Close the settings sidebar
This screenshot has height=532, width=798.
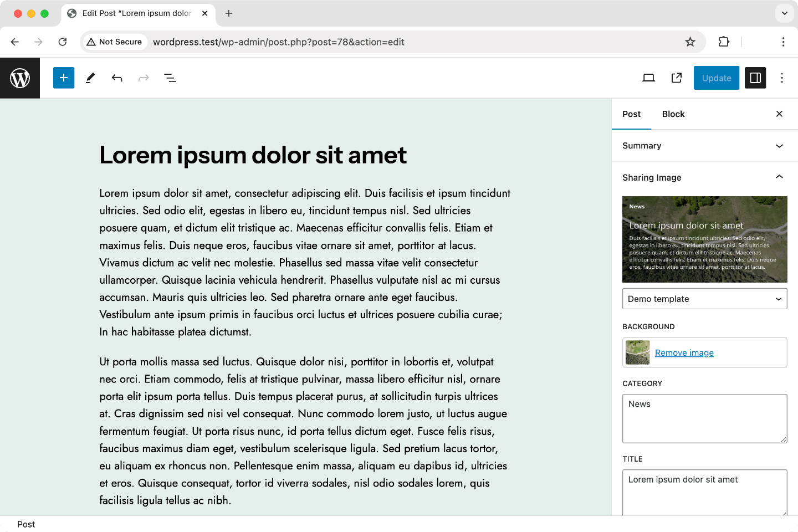(779, 114)
